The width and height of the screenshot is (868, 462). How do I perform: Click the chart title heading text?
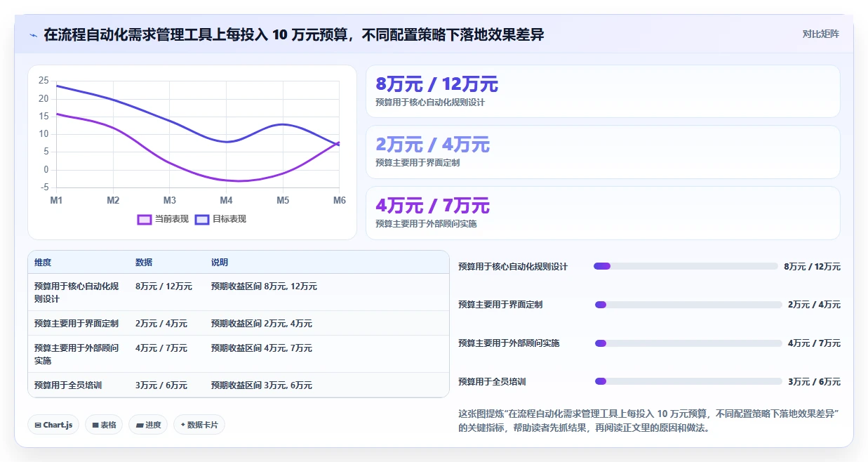294,34
